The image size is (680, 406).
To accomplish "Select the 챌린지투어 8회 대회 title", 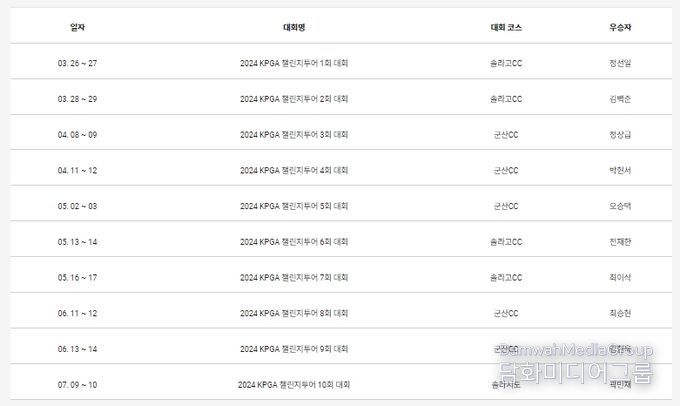I will pos(294,313).
